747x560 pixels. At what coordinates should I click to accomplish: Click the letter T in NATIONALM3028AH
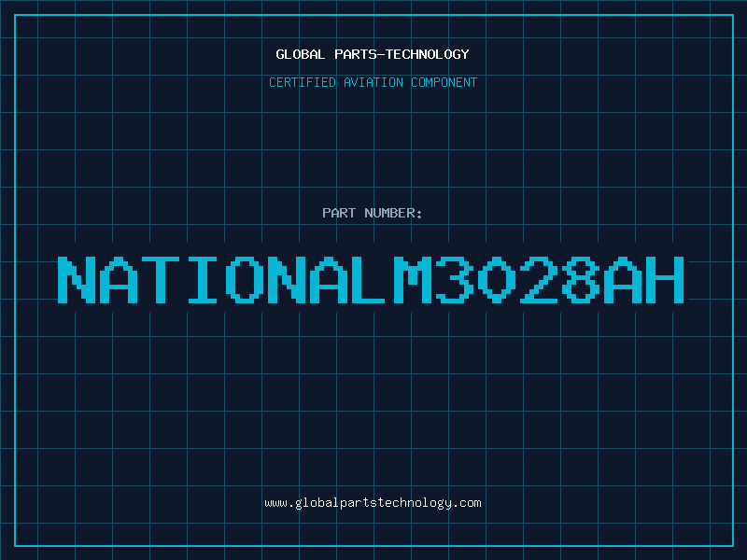coord(161,280)
